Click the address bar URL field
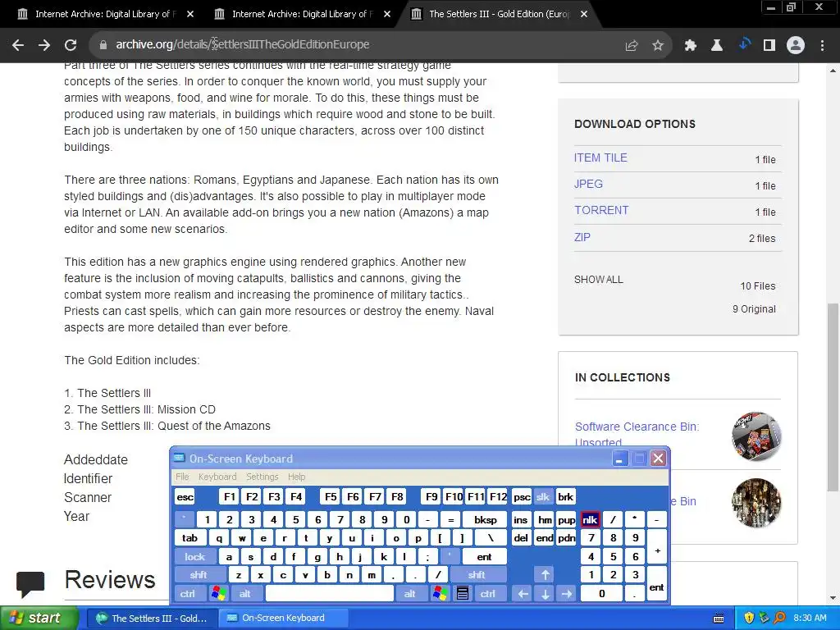Screen dimensions: 840x630 click(354, 45)
